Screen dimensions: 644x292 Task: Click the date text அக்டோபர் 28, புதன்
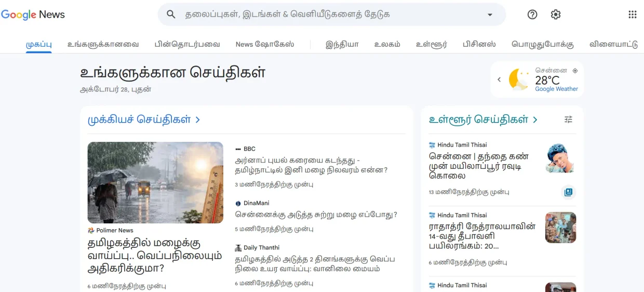coord(116,89)
